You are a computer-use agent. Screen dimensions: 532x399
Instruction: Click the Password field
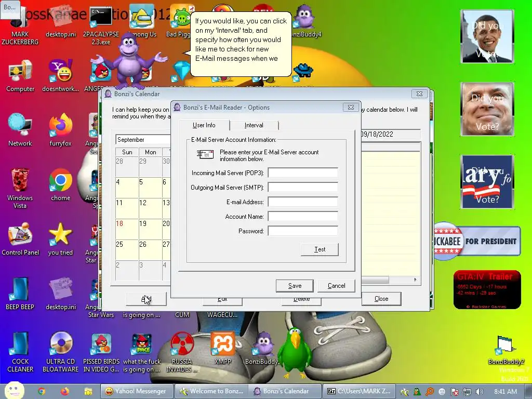pyautogui.click(x=303, y=231)
